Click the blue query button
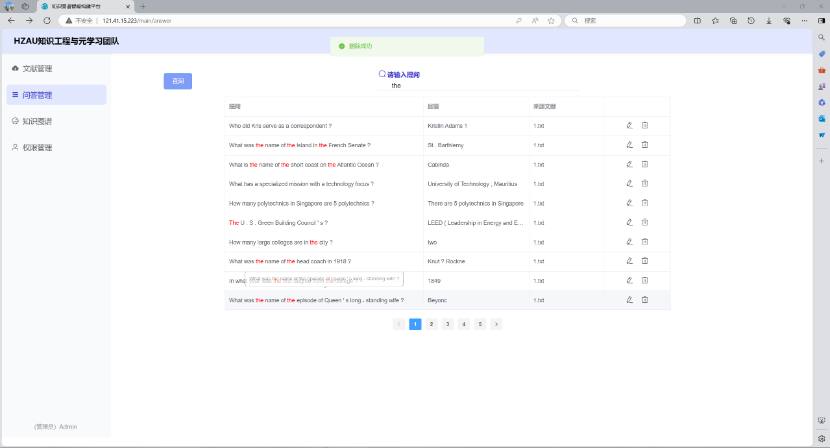 tap(177, 81)
